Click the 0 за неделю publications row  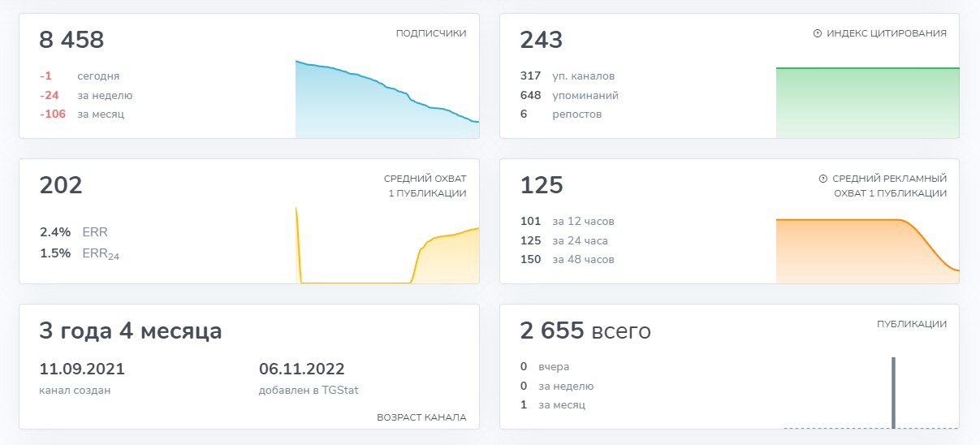pyautogui.click(x=557, y=386)
